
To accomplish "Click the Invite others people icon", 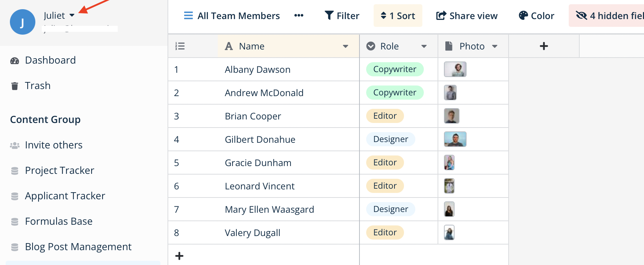I will [14, 145].
